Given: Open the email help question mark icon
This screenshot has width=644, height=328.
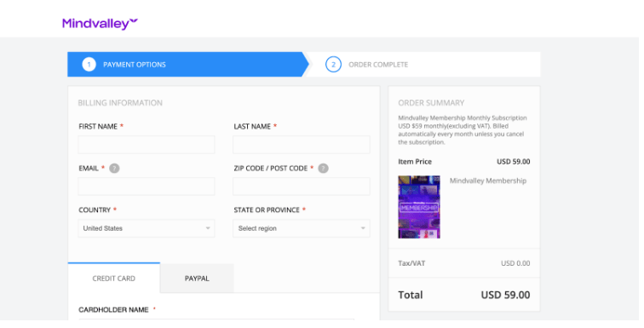Looking at the screenshot, I should (x=114, y=169).
